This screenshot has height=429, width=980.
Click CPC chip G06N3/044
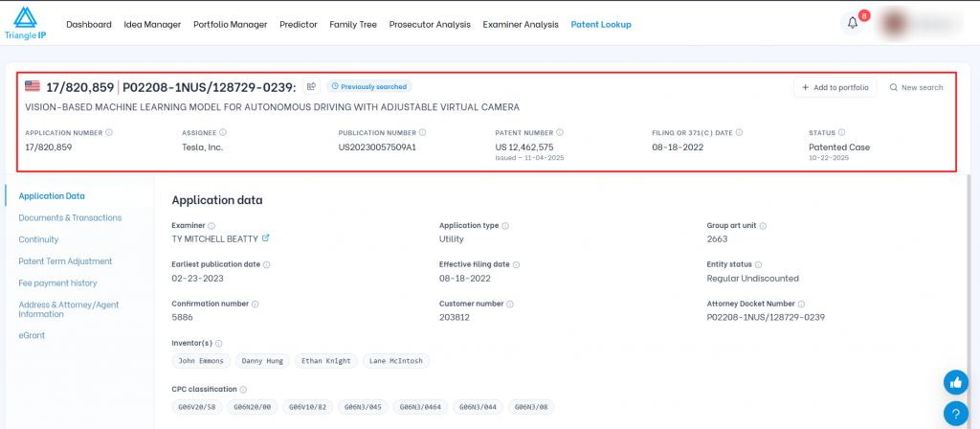pyautogui.click(x=479, y=407)
